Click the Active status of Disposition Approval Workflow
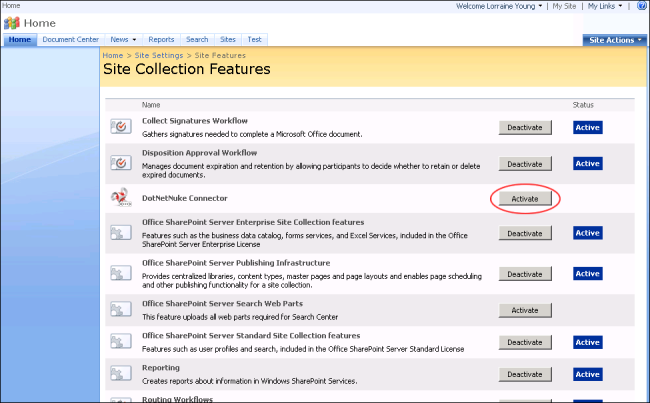 point(587,163)
